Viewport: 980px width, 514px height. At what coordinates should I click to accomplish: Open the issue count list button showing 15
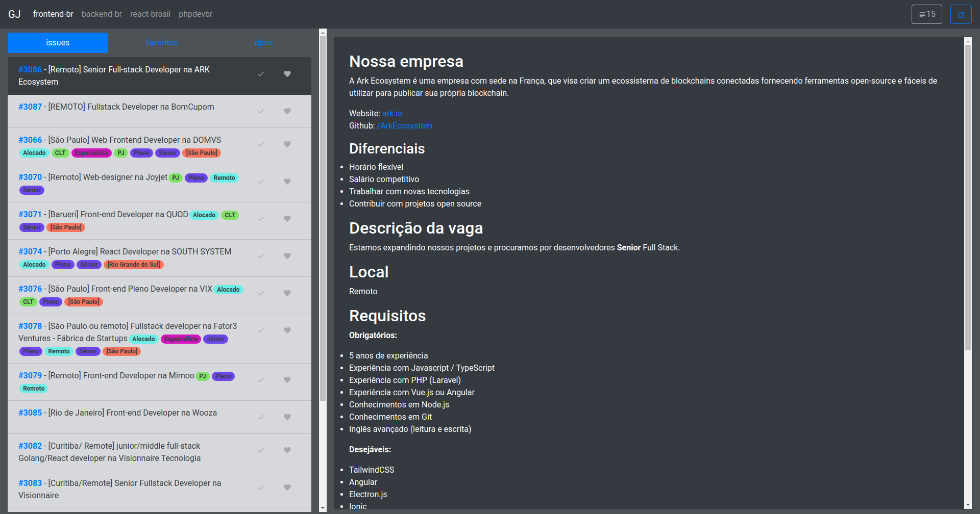(927, 14)
